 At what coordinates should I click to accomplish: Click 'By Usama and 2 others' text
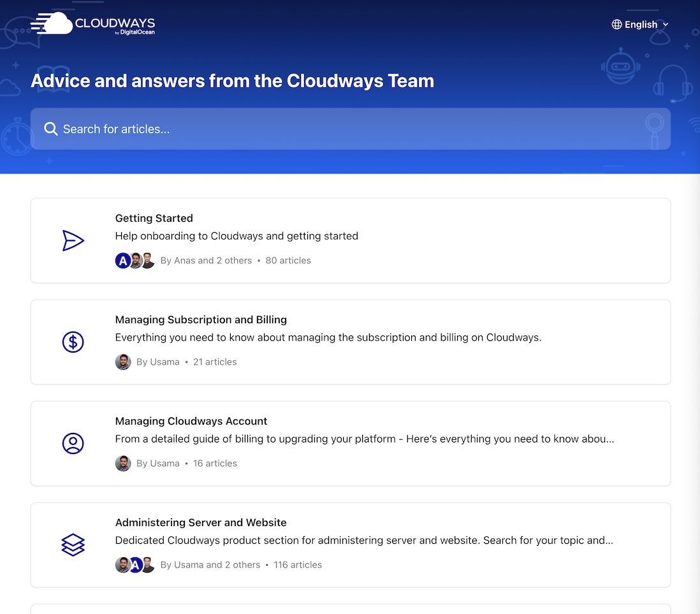pos(210,565)
